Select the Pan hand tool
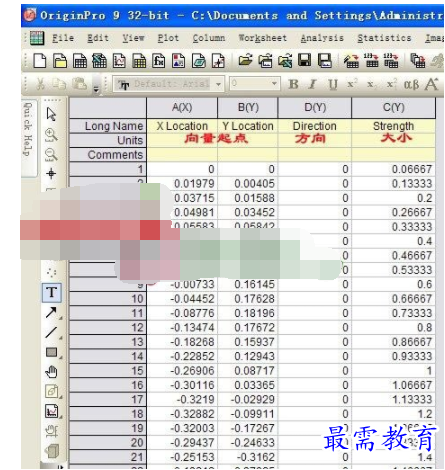This screenshot has width=445, height=470. tap(51, 372)
